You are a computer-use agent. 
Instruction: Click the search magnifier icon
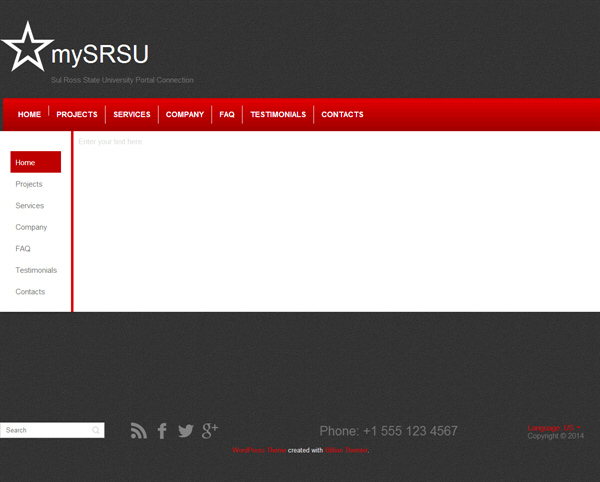(x=96, y=431)
